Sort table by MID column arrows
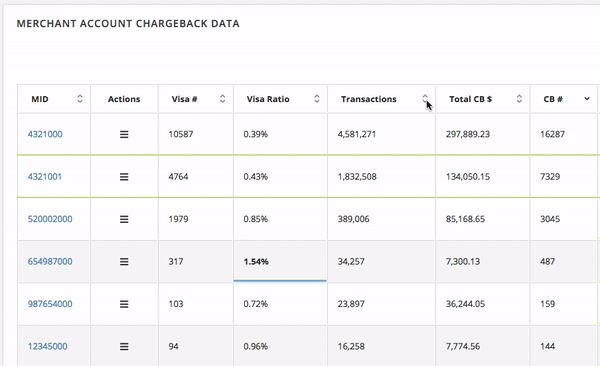The height and width of the screenshot is (366, 600). pyautogui.click(x=80, y=99)
